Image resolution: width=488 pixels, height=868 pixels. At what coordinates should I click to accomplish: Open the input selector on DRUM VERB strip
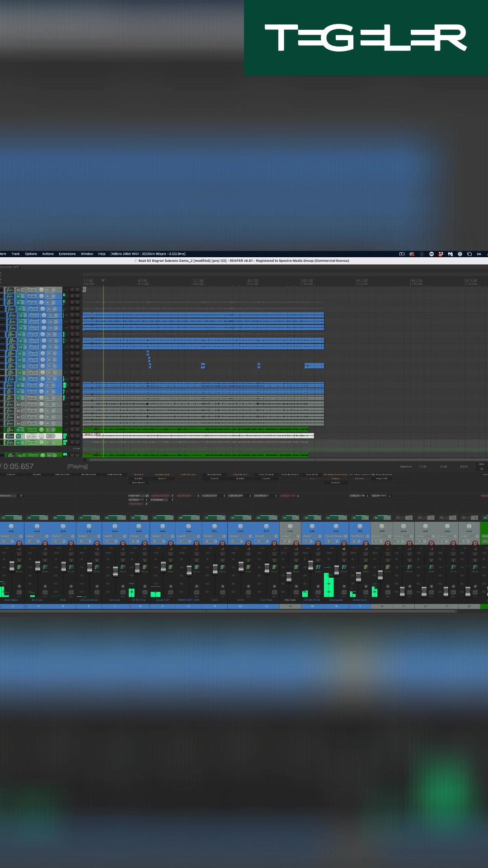(312, 536)
